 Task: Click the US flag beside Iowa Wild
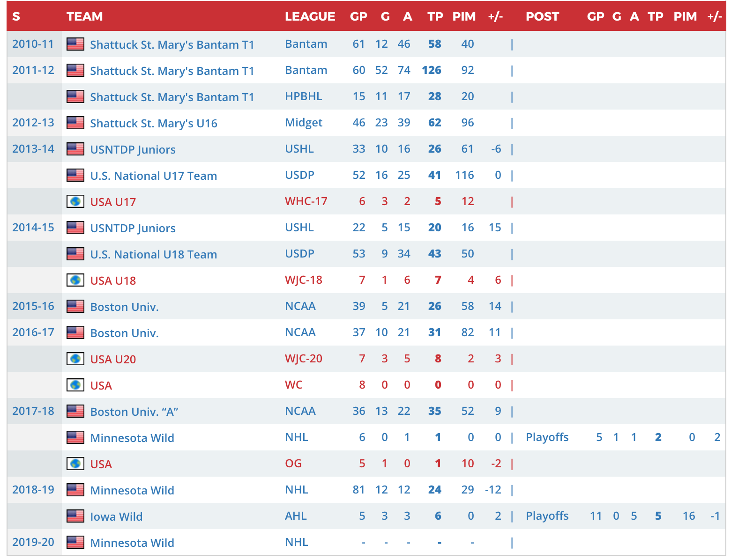[75, 516]
